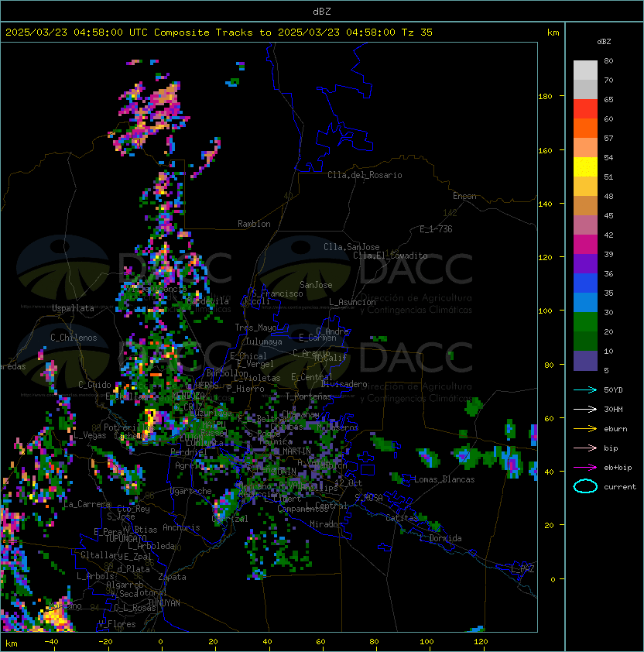Image resolution: width=644 pixels, height=652 pixels.
Task: Click the pink bip track arrow
Action: click(585, 448)
